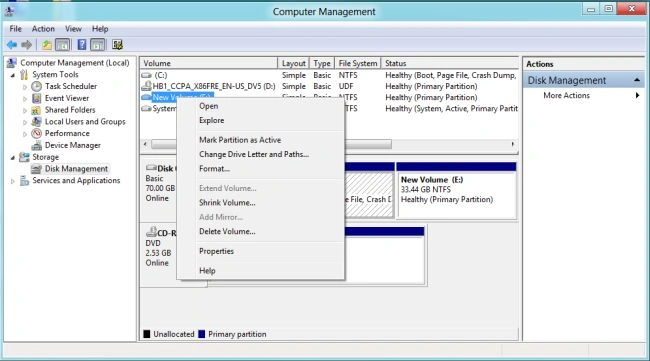Sort by the File System column header
The height and width of the screenshot is (361, 650).
tap(358, 63)
